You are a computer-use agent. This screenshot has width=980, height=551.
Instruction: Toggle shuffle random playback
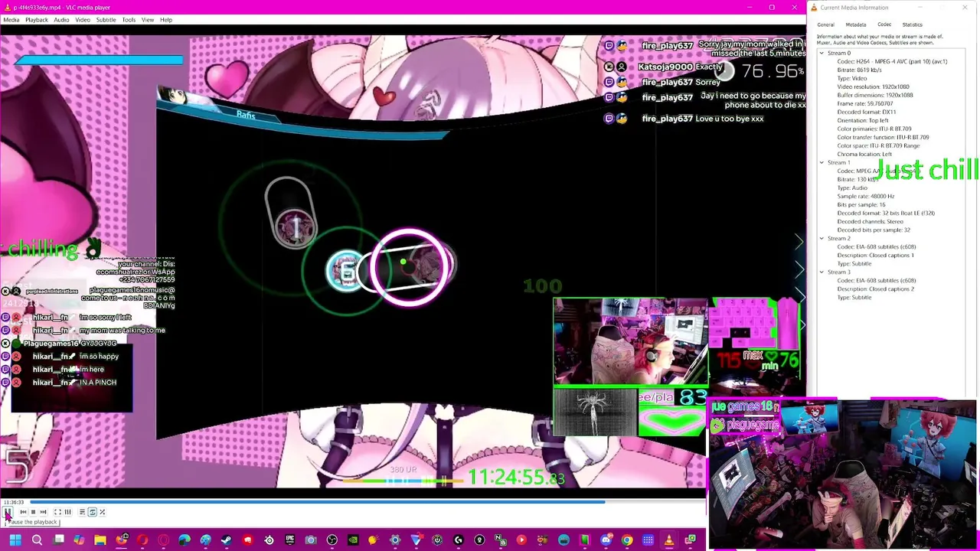pyautogui.click(x=103, y=512)
